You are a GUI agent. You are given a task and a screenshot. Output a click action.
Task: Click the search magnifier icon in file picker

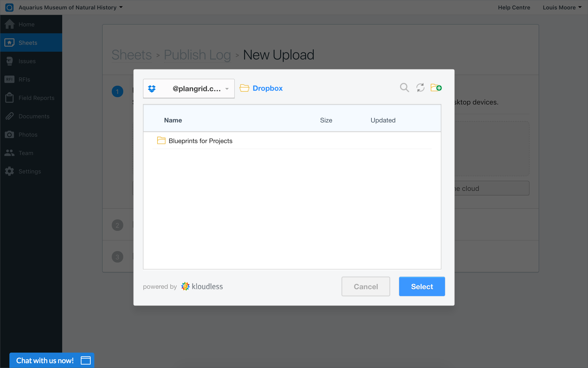(404, 88)
